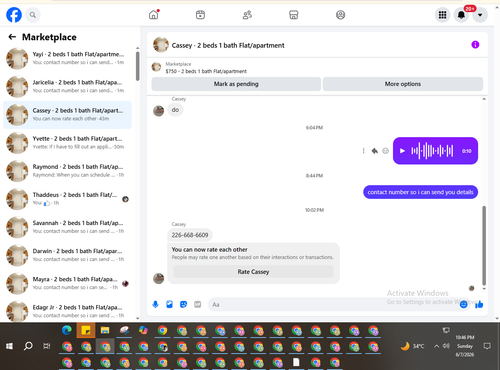Click the chat header Cassey avatar
This screenshot has width=500, height=370.
pos(161,45)
